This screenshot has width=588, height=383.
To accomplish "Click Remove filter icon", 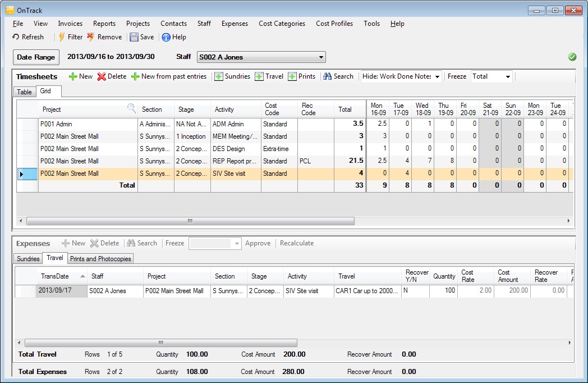I will click(x=91, y=37).
